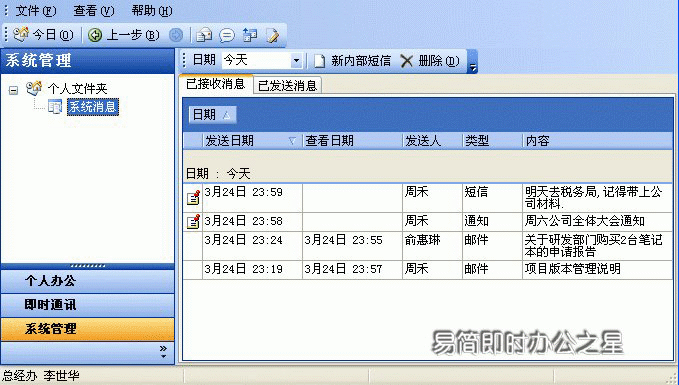The width and height of the screenshot is (679, 385).
Task: Click the 日期 group-by header chip
Action: pos(212,115)
